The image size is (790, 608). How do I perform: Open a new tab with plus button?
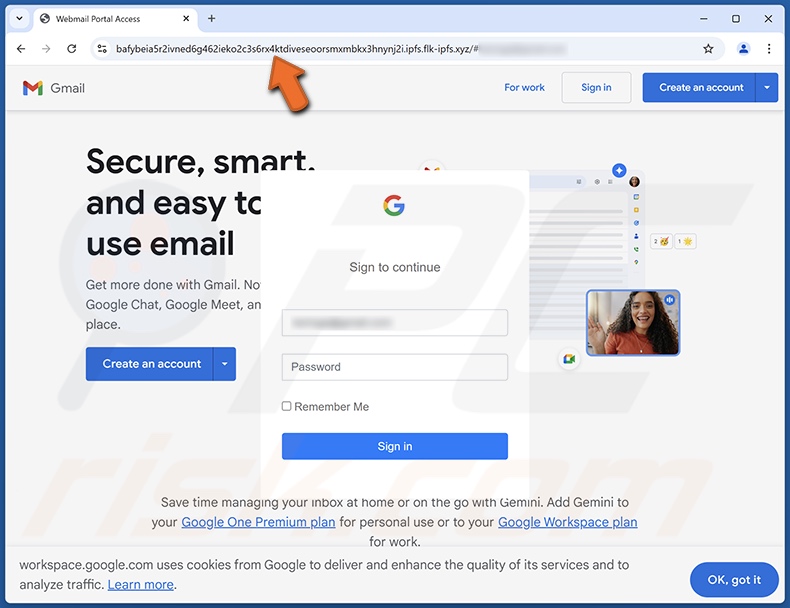tap(212, 19)
